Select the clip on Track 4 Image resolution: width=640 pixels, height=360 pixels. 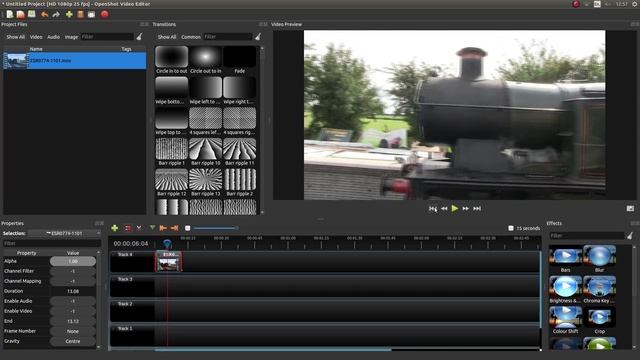169,261
